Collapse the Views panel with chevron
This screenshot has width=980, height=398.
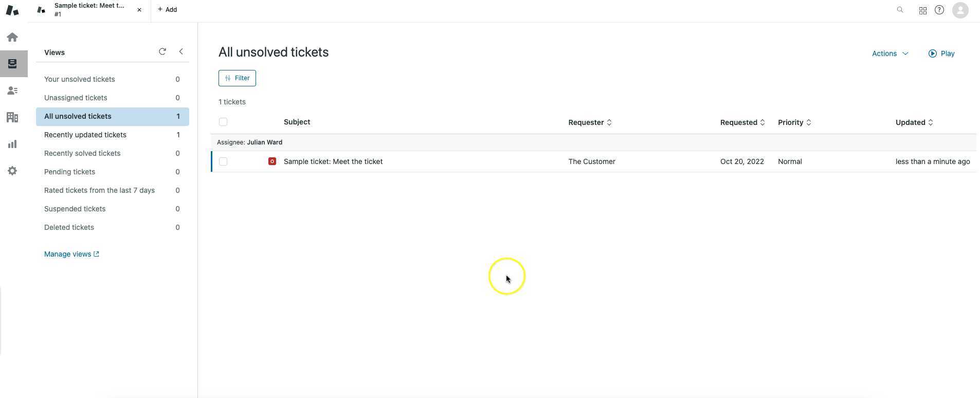pos(181,51)
